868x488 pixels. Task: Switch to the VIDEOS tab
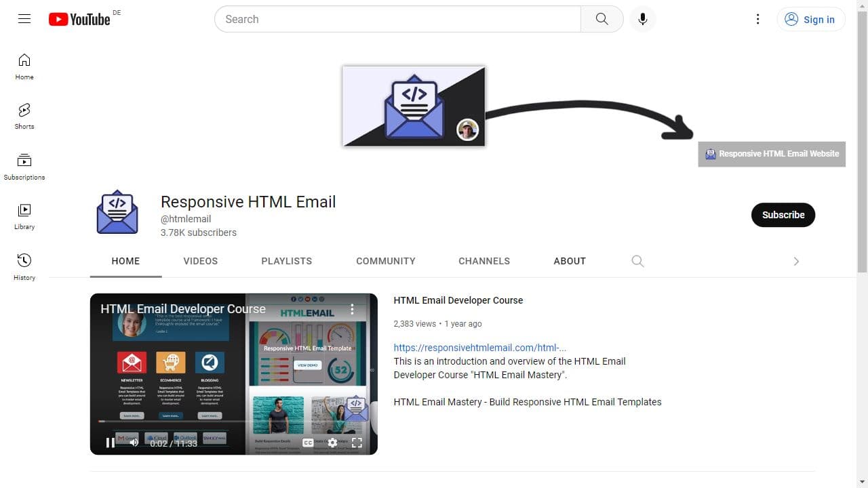point(201,261)
